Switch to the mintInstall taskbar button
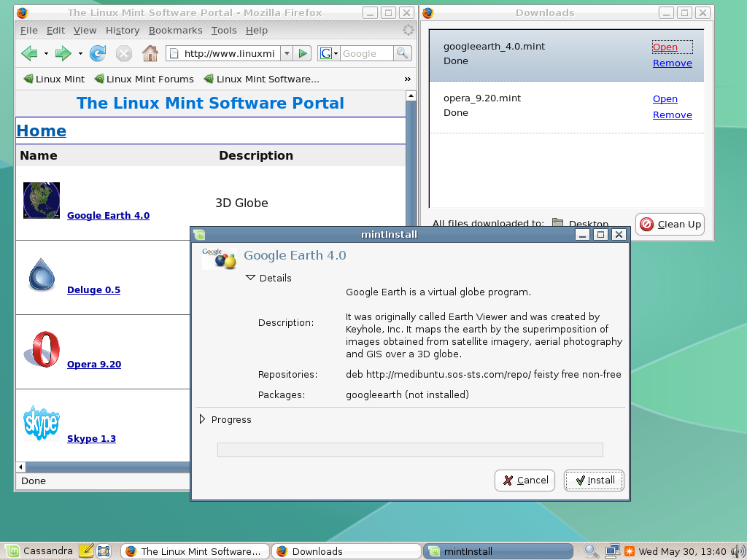Viewport: 747px width, 560px height. (x=498, y=551)
